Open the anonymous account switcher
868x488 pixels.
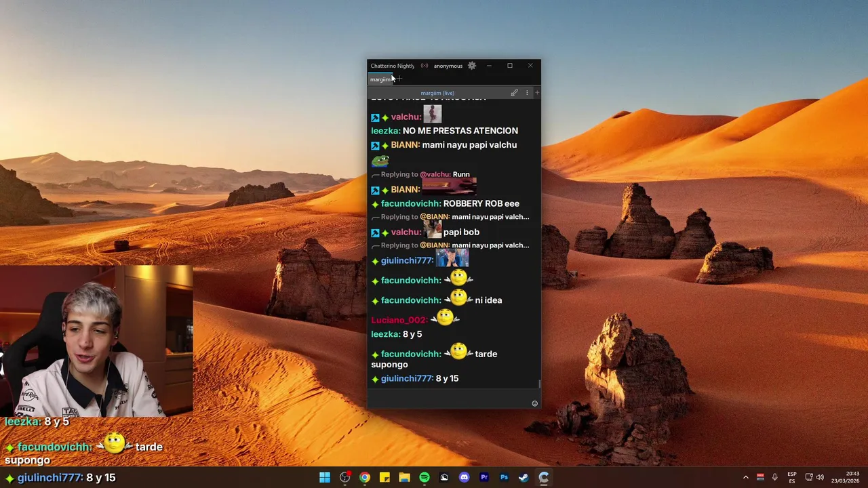click(448, 66)
